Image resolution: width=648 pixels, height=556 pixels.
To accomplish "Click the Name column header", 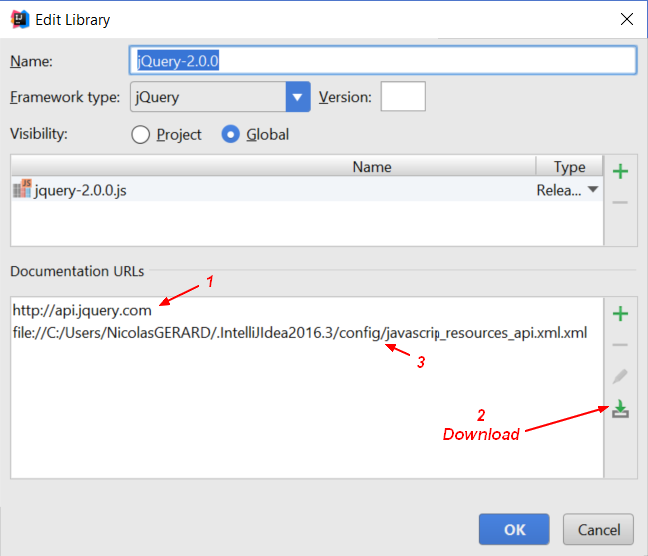I will pos(371,167).
